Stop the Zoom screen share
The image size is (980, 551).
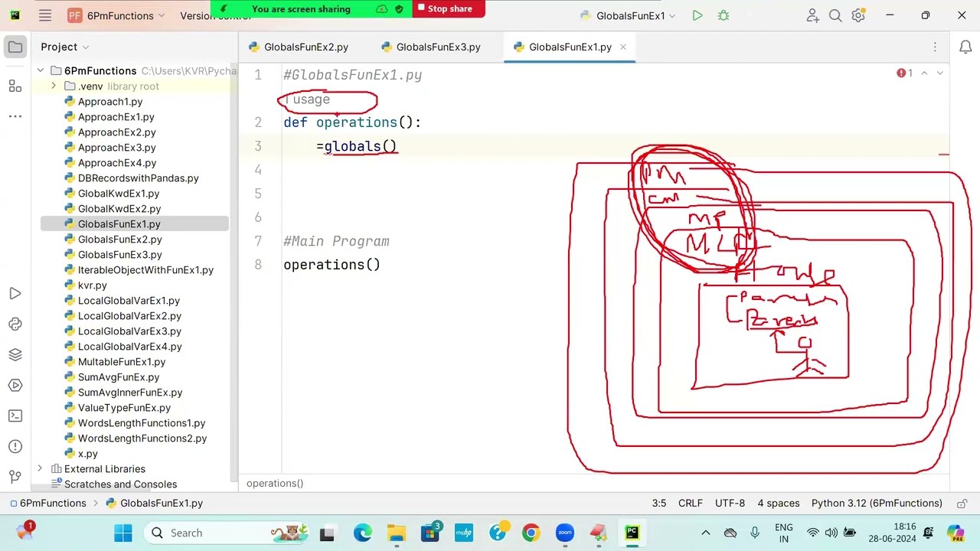coord(449,8)
